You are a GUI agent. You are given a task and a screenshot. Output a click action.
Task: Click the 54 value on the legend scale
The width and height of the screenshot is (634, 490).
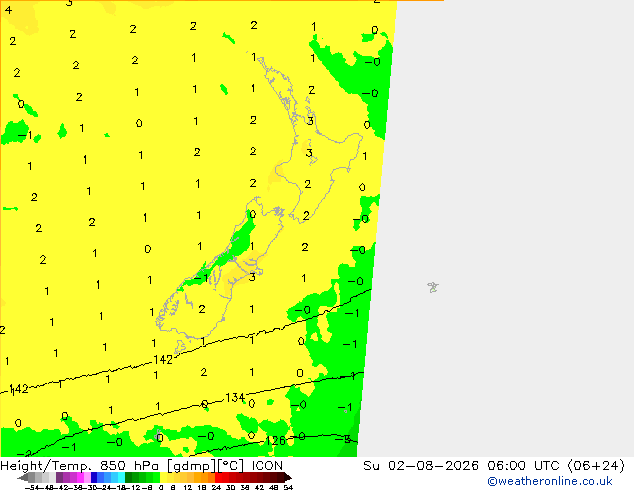click(x=288, y=487)
